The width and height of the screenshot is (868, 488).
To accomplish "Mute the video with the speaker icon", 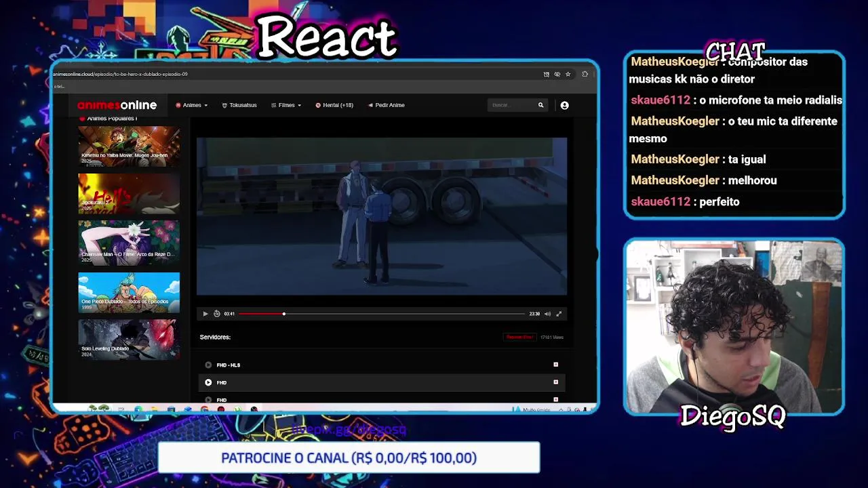I will [x=547, y=314].
